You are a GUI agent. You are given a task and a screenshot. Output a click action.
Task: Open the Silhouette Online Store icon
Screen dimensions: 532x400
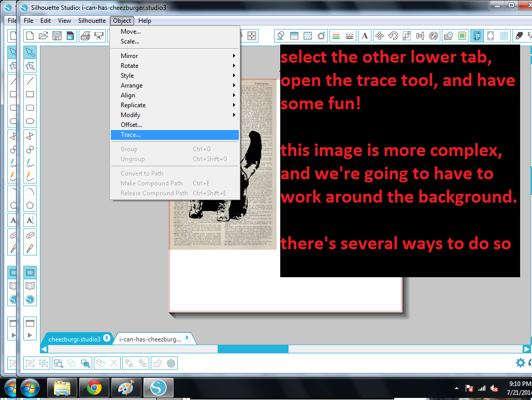tap(30, 299)
